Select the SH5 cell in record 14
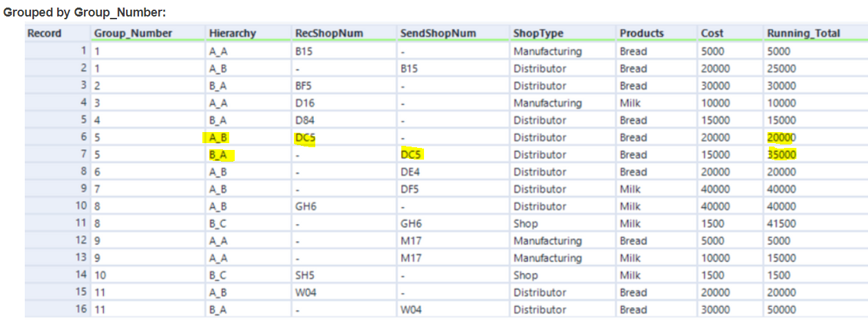The image size is (868, 324). click(x=304, y=275)
